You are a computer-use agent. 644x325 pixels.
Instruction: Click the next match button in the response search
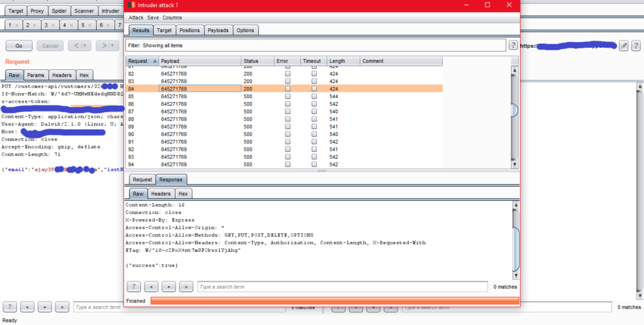click(x=186, y=287)
